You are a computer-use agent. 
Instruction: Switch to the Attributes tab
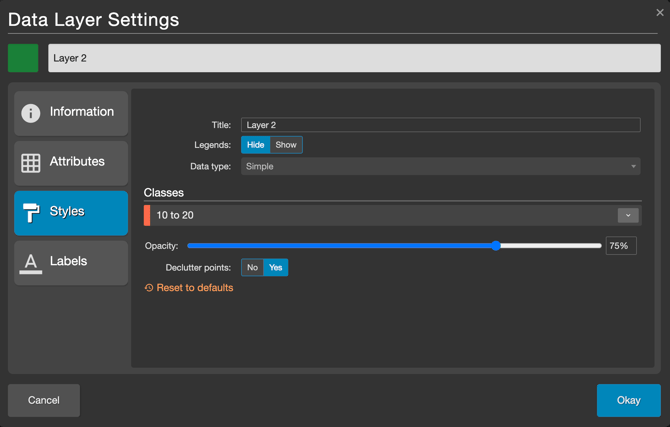pos(71,162)
